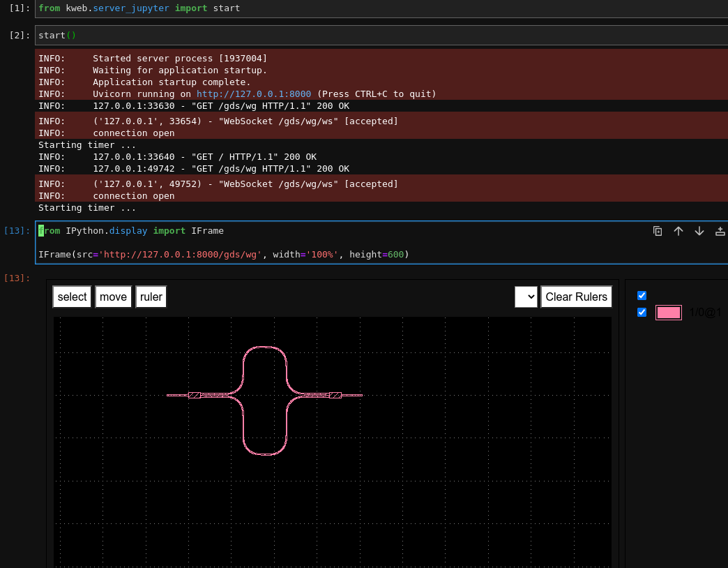Click the orange [13] output prompt
Viewport: 728px width, 568px height.
pos(17,278)
